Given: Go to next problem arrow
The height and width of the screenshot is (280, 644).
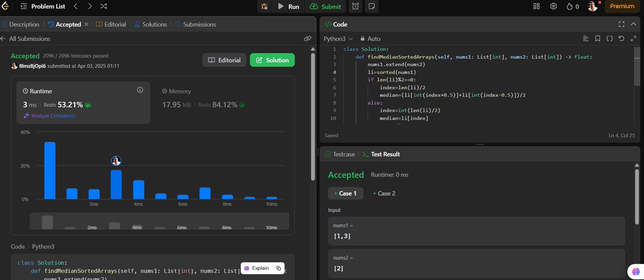Looking at the screenshot, I should [x=90, y=6].
